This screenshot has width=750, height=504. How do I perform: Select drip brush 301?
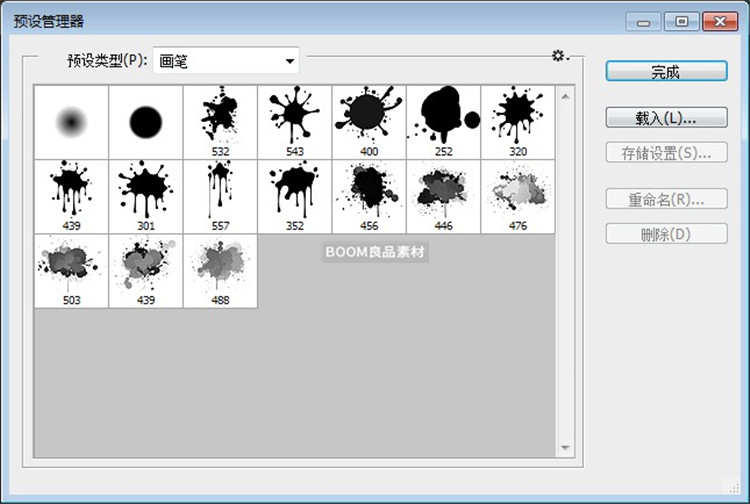pyautogui.click(x=146, y=197)
